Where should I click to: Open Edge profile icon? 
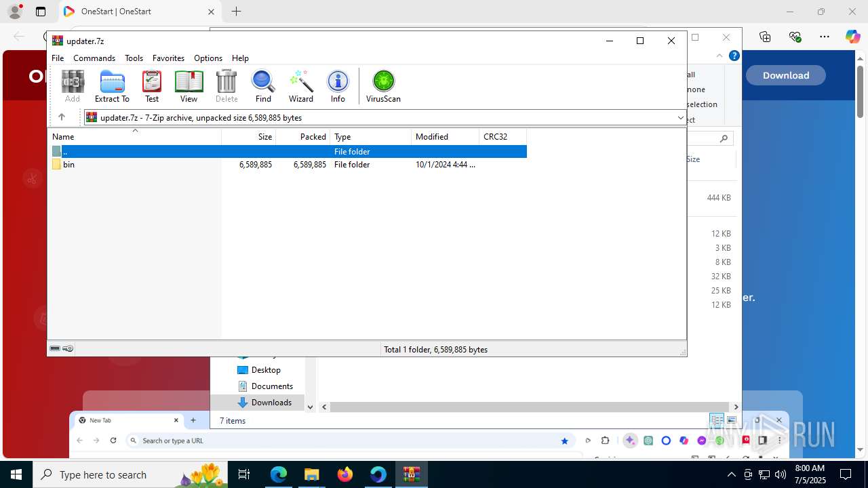[15, 12]
